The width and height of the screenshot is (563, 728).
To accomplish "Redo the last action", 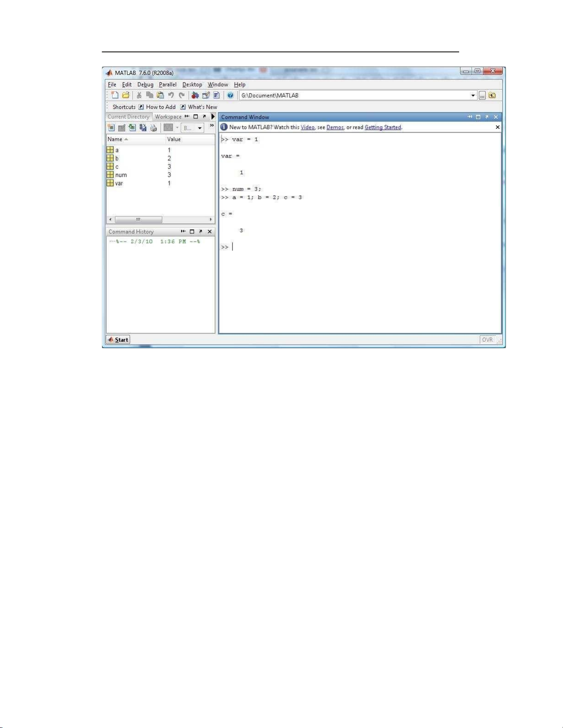I will coord(182,95).
